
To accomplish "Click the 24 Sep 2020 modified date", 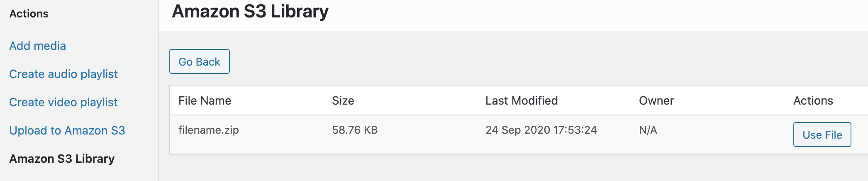I will pos(541,130).
